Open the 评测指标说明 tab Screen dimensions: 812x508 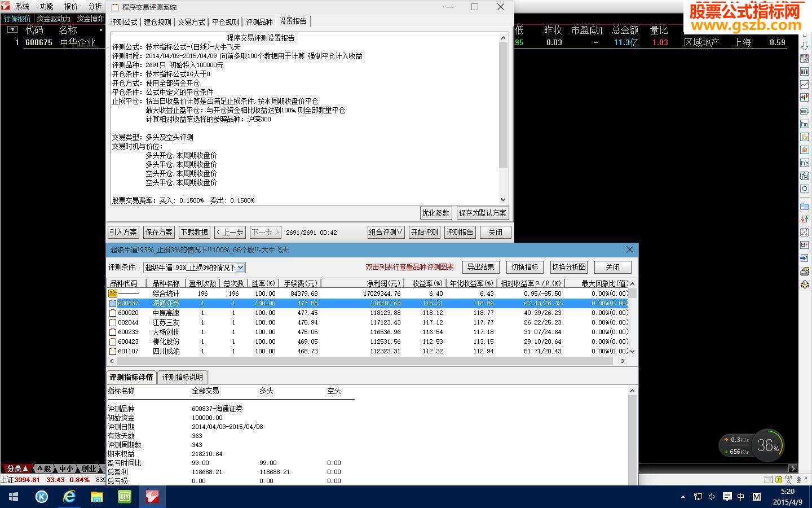click(183, 377)
